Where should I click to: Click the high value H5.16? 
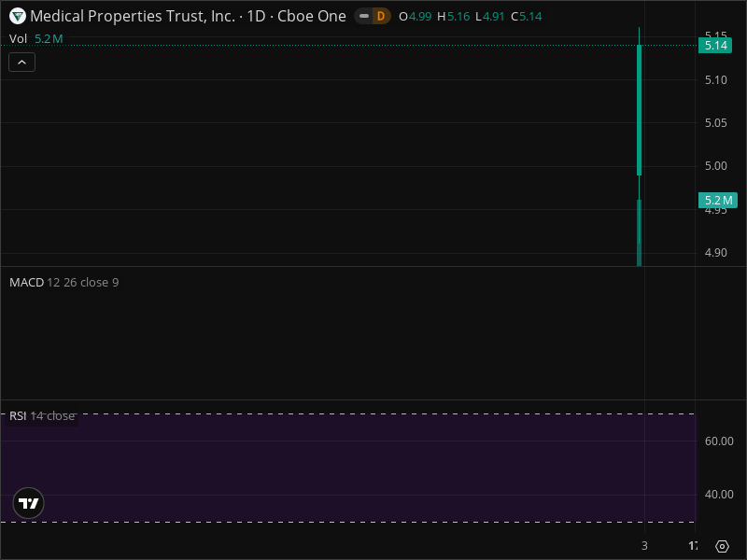click(454, 17)
